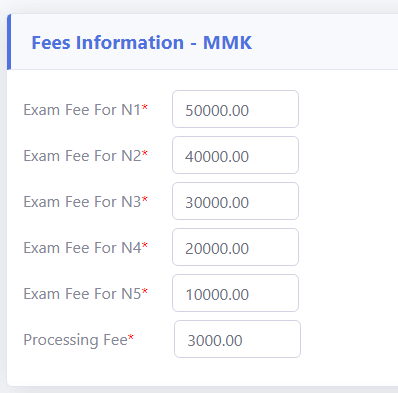Image resolution: width=398 pixels, height=393 pixels.
Task: Click the blue accent bar on card header
Action: (x=9, y=42)
